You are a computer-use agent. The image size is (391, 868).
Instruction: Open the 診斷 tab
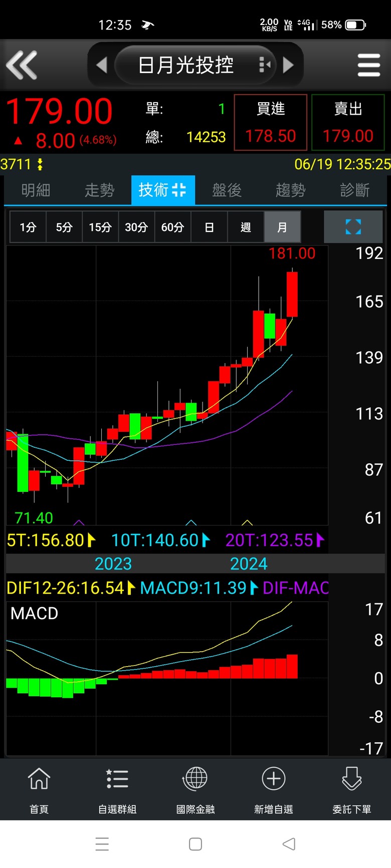tap(354, 190)
